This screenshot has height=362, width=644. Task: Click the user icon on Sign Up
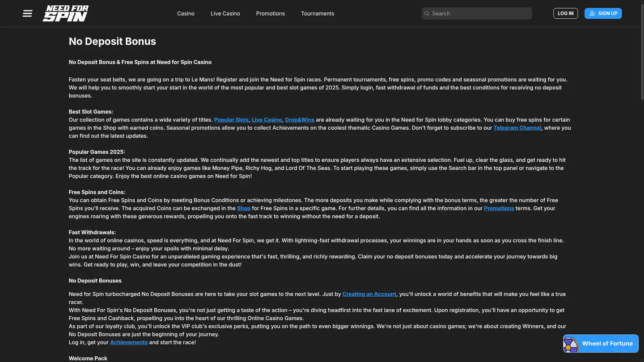[592, 13]
